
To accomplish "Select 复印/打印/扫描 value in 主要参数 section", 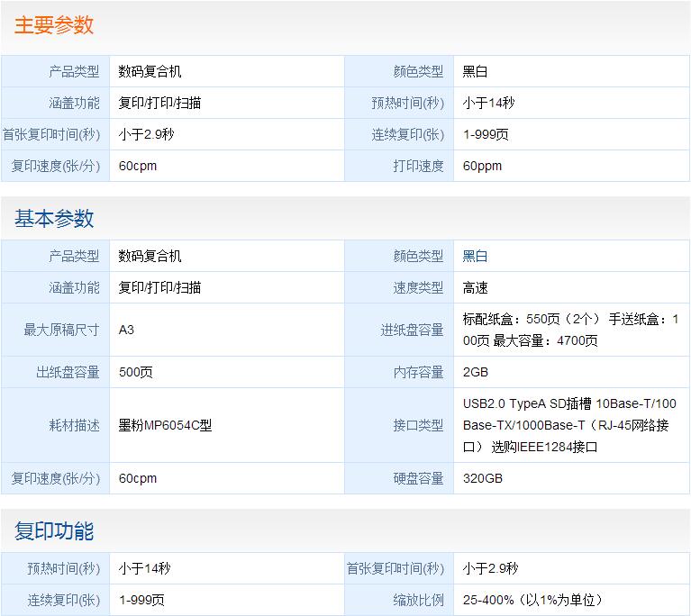I will 159,103.
